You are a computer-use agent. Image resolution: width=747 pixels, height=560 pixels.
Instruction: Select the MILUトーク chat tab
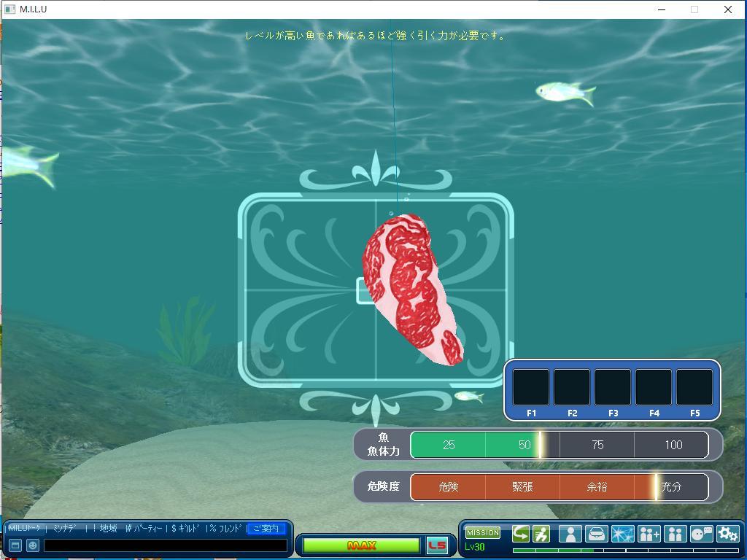click(25, 528)
